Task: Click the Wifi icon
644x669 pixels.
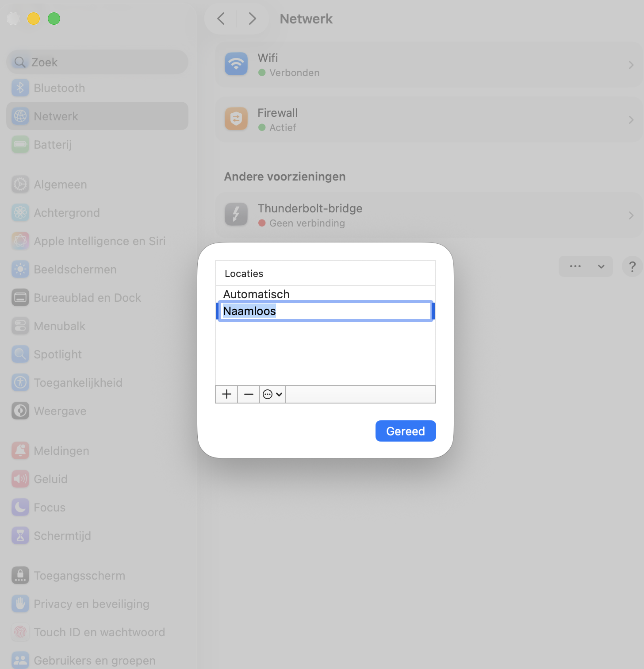Action: 236,65
